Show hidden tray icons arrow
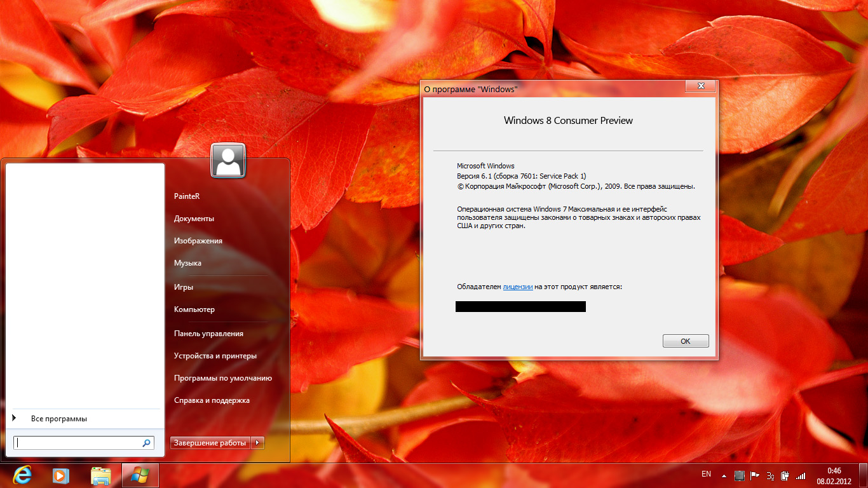This screenshot has width=868, height=488. pyautogui.click(x=724, y=475)
